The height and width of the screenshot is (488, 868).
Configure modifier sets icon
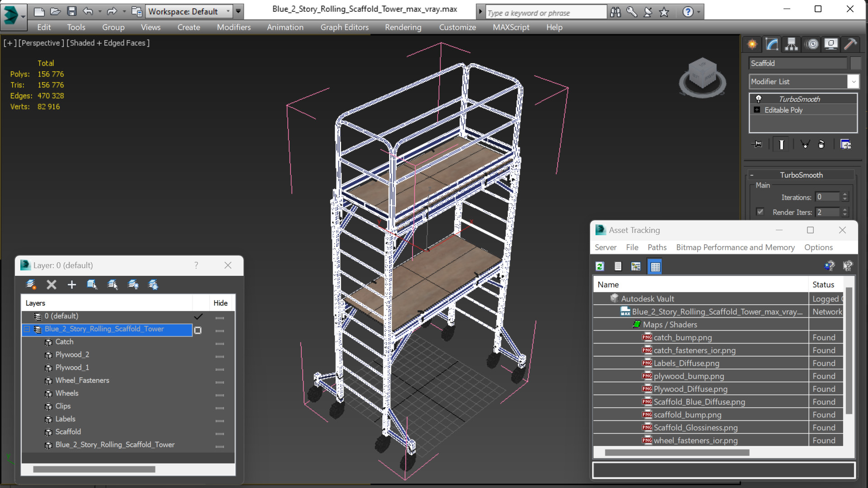tap(845, 144)
